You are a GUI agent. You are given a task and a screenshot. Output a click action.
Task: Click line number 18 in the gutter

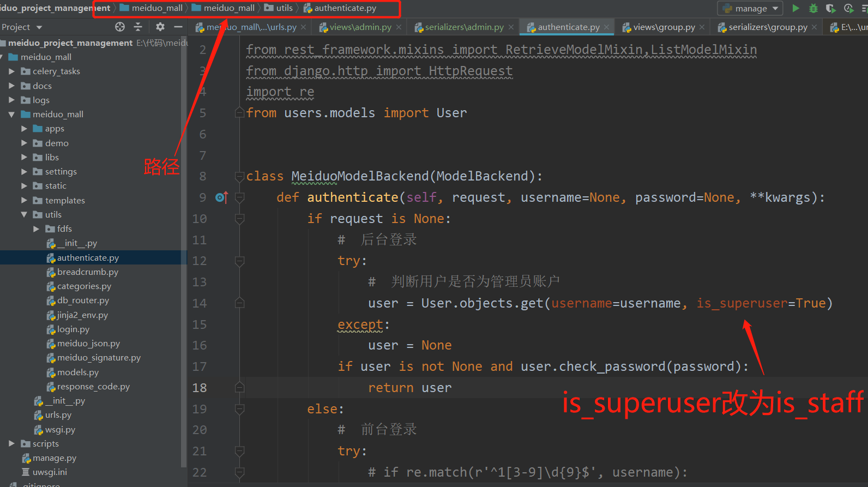click(x=200, y=388)
